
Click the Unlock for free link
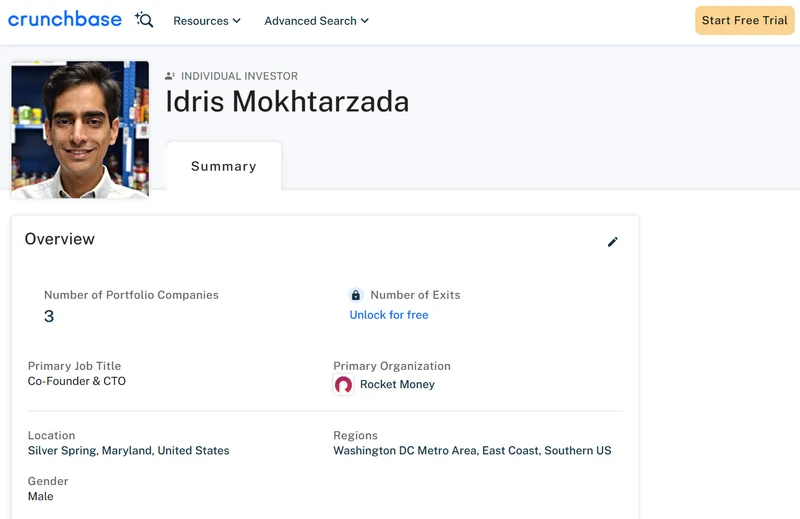tap(389, 315)
